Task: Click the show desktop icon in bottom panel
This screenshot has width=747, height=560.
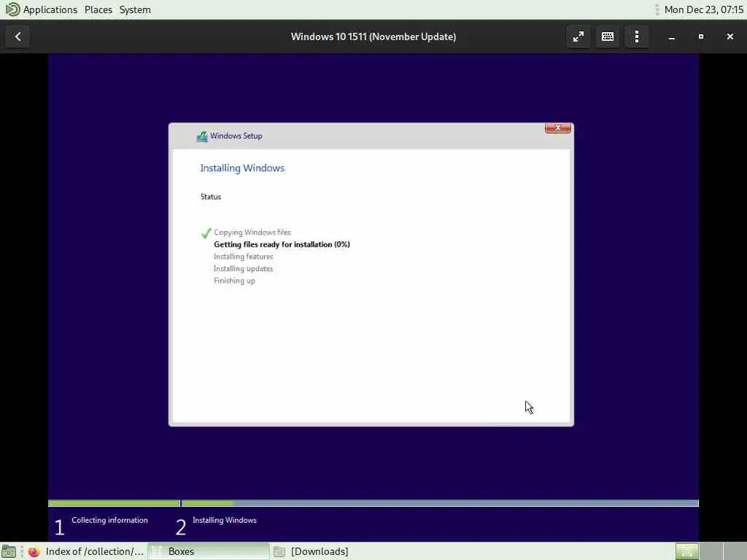Action: [x=9, y=551]
